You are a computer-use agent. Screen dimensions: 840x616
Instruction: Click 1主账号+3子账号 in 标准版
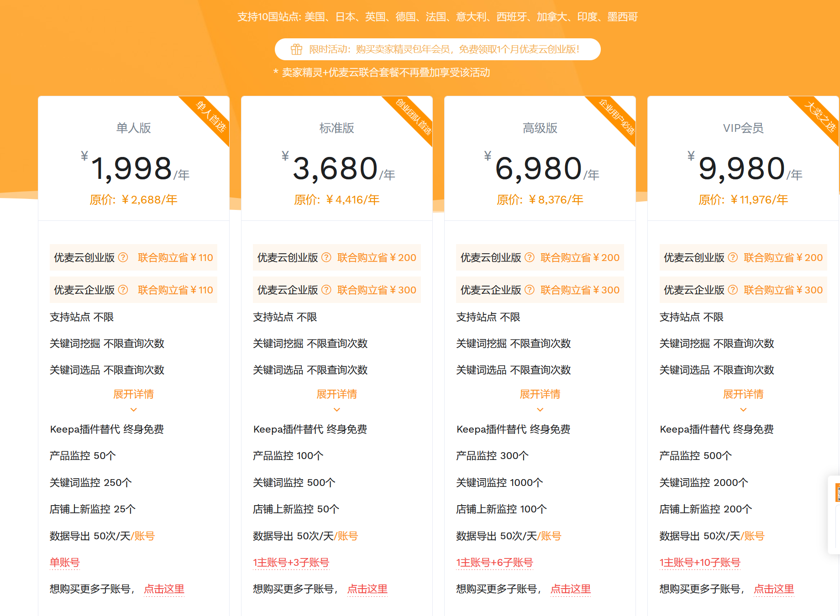(x=291, y=563)
